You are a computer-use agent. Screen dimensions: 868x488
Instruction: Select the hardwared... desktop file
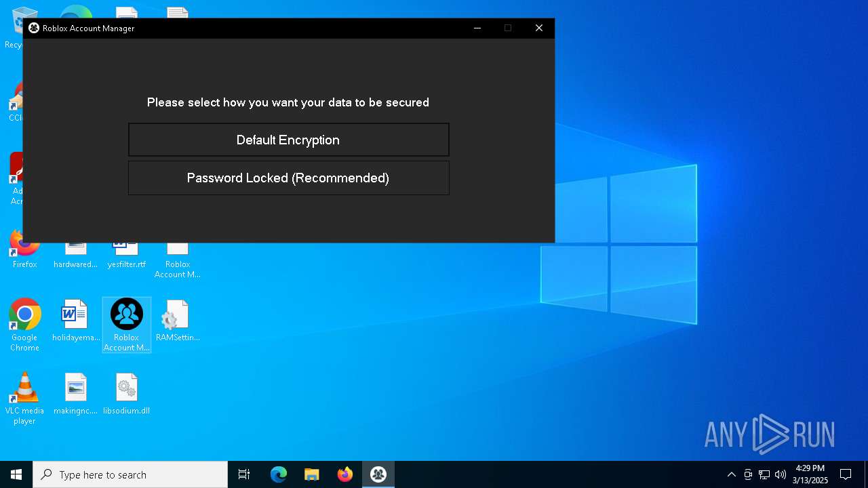pos(75,256)
